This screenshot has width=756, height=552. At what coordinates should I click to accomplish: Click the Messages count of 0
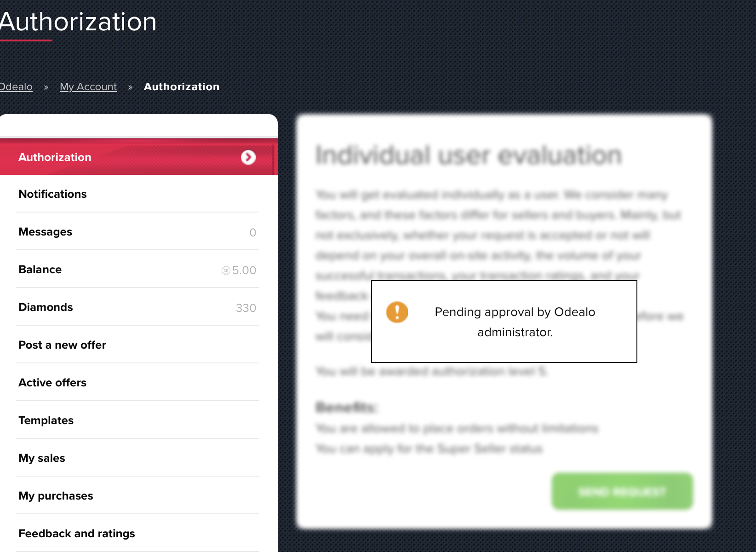coord(252,233)
